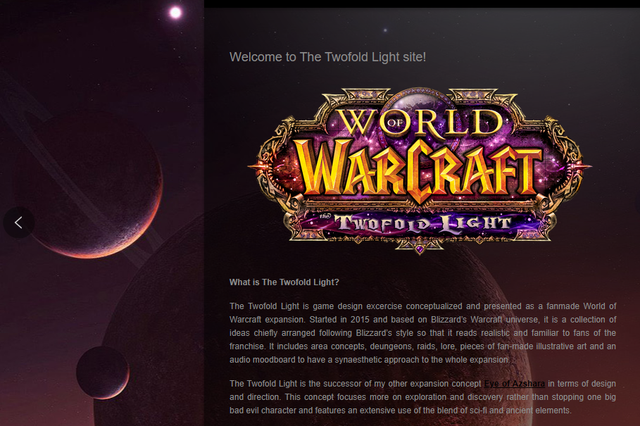The height and width of the screenshot is (426, 640).
Task: Click the purple gem beneath the logo
Action: (420, 248)
